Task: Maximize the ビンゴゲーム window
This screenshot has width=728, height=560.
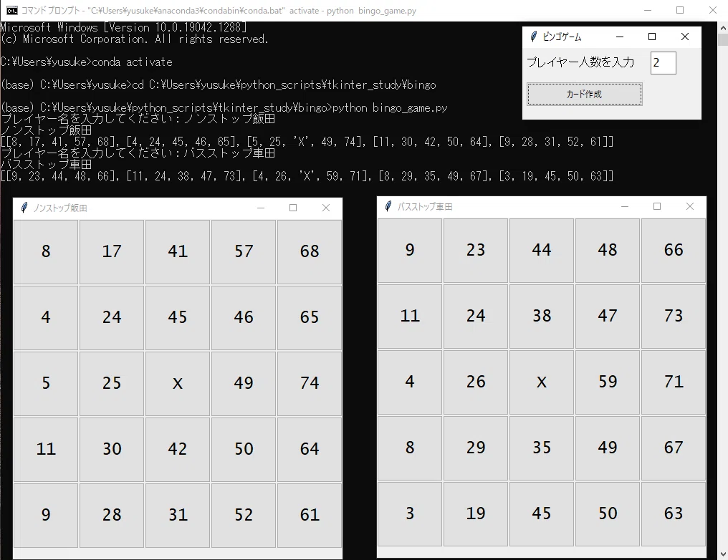Action: click(x=652, y=37)
